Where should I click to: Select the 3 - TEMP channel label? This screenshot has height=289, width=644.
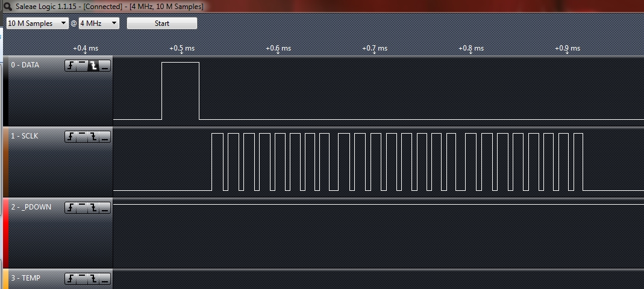(25, 278)
